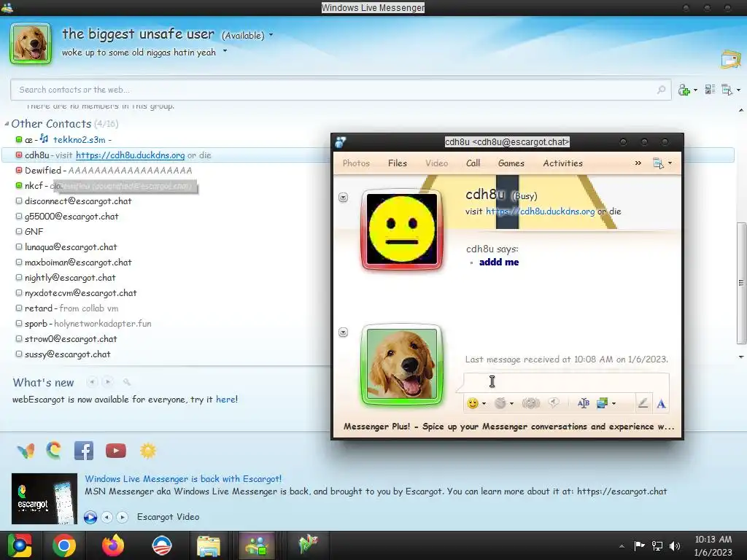Open the Obama logo app on taskbar

coord(161,545)
